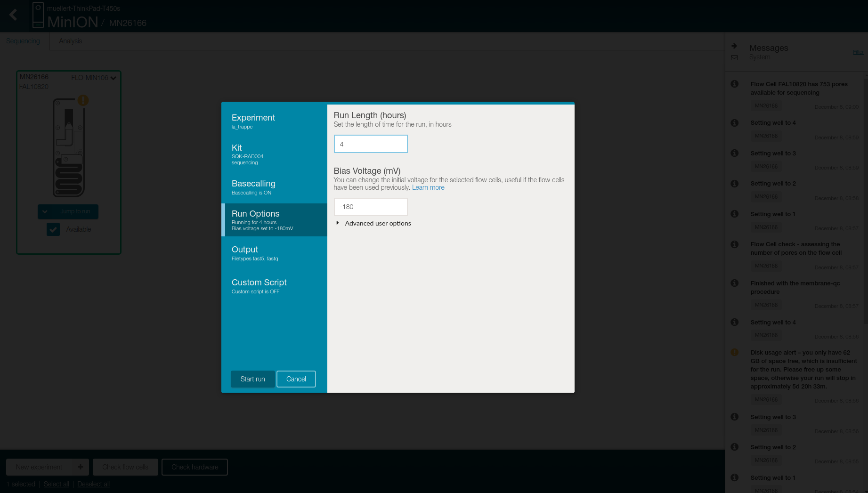
Task: Click the back arrow icon in header
Action: tap(13, 15)
